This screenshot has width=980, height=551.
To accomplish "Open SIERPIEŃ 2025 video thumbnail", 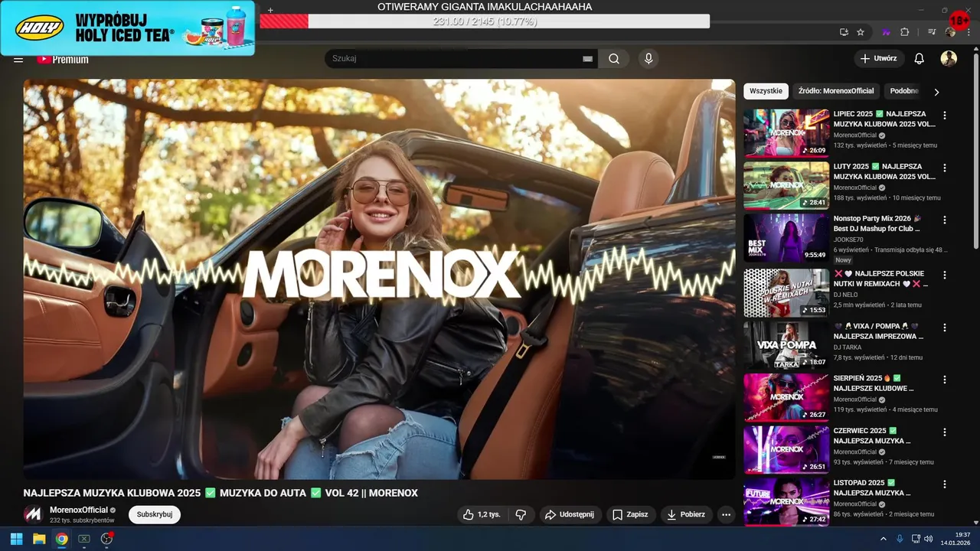I will click(786, 397).
